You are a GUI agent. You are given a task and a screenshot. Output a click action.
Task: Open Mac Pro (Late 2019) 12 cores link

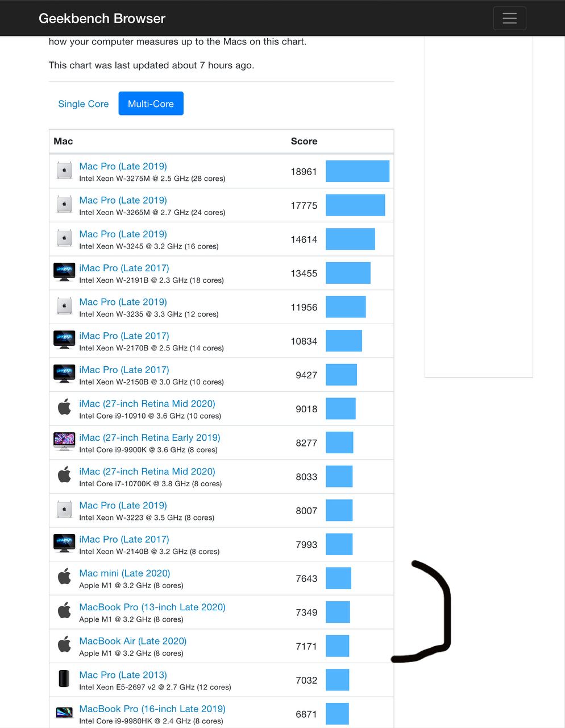tap(123, 302)
